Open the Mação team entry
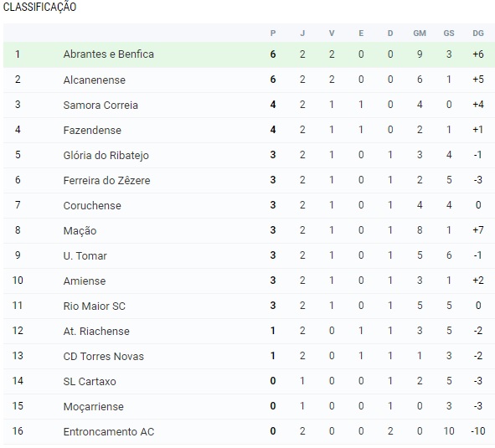The width and height of the screenshot is (495, 448). coord(80,231)
